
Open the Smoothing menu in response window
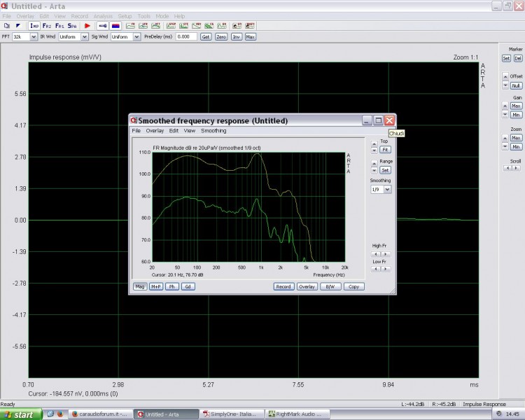[213, 131]
